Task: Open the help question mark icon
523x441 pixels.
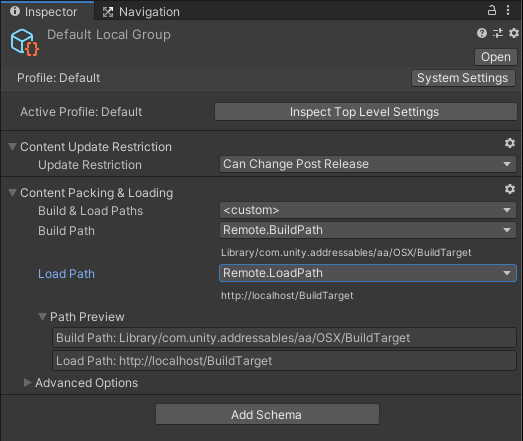Action: [482, 33]
